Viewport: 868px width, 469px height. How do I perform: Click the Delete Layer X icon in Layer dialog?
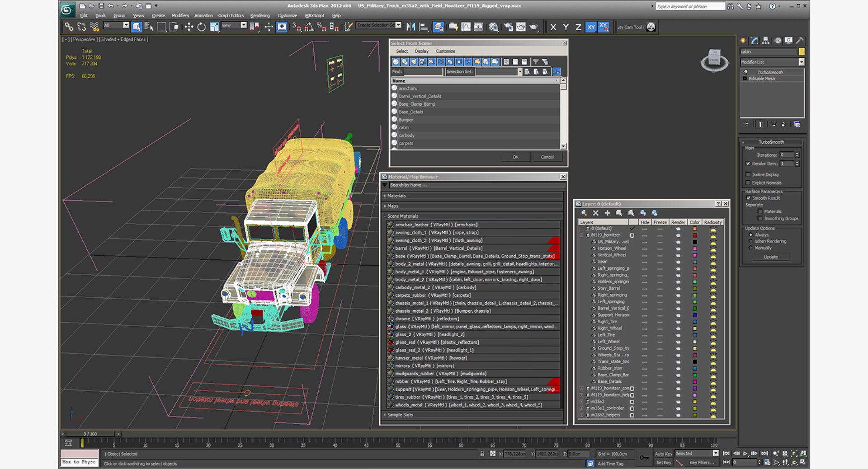(x=596, y=213)
